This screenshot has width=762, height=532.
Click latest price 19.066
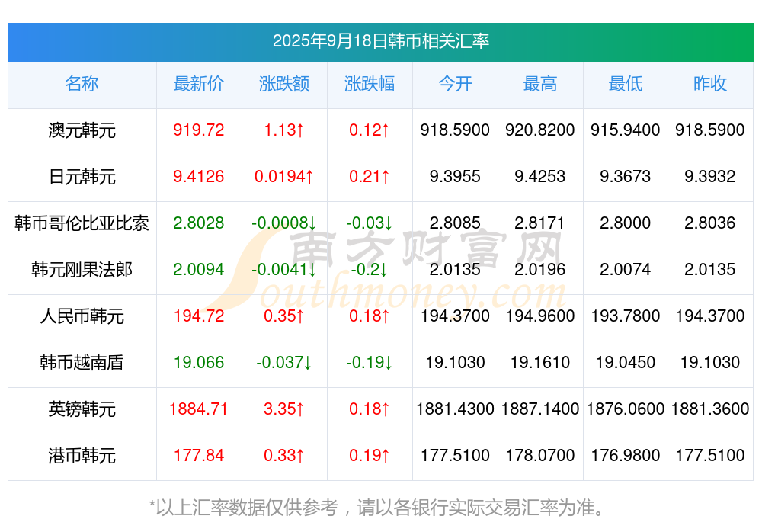tap(199, 363)
